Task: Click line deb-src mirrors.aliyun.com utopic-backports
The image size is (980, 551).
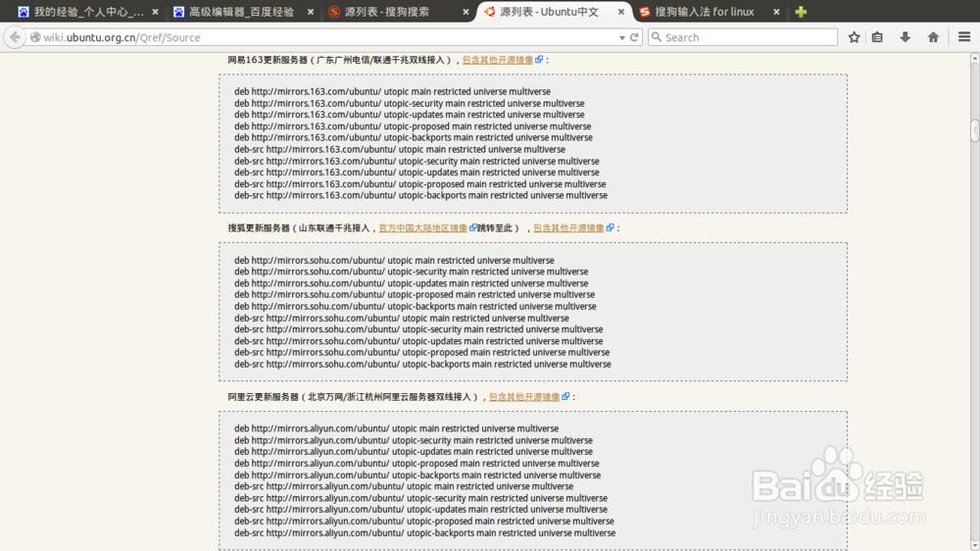Action: point(425,533)
